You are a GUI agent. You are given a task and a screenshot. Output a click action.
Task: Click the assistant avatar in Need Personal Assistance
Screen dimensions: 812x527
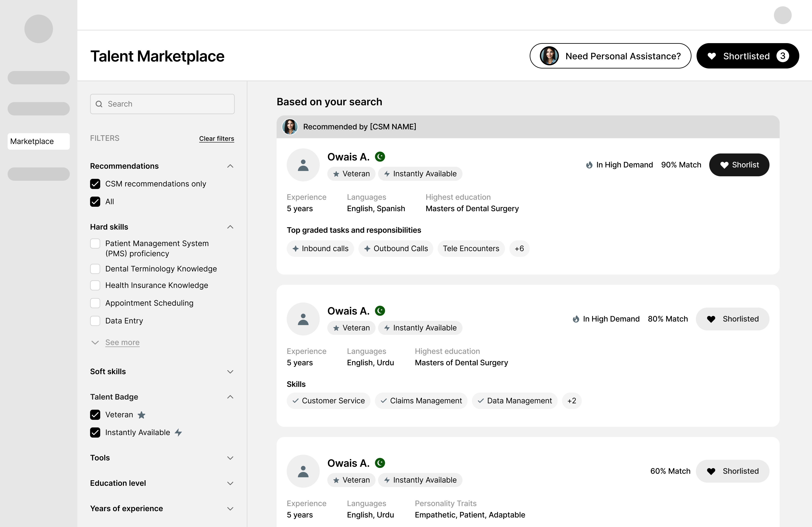click(x=549, y=56)
